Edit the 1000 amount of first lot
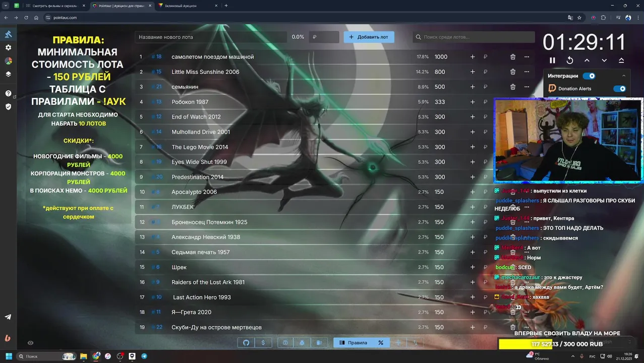The height and width of the screenshot is (363, 644). [441, 57]
